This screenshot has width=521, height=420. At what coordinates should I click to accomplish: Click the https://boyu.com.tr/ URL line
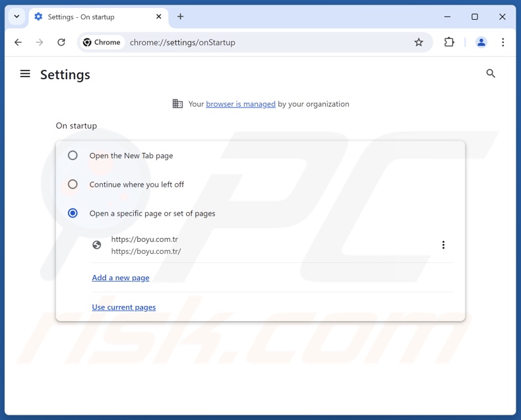(x=146, y=251)
